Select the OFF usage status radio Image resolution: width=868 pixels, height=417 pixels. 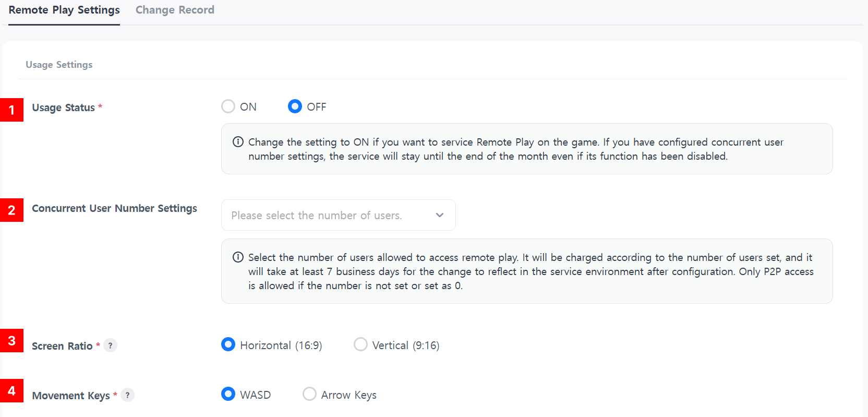(295, 106)
